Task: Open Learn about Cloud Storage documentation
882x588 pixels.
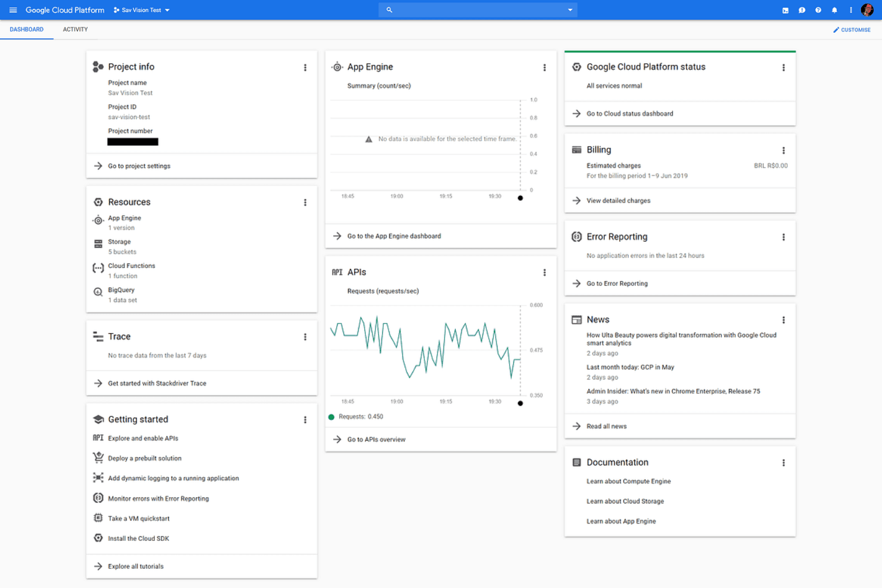Action: (x=625, y=502)
